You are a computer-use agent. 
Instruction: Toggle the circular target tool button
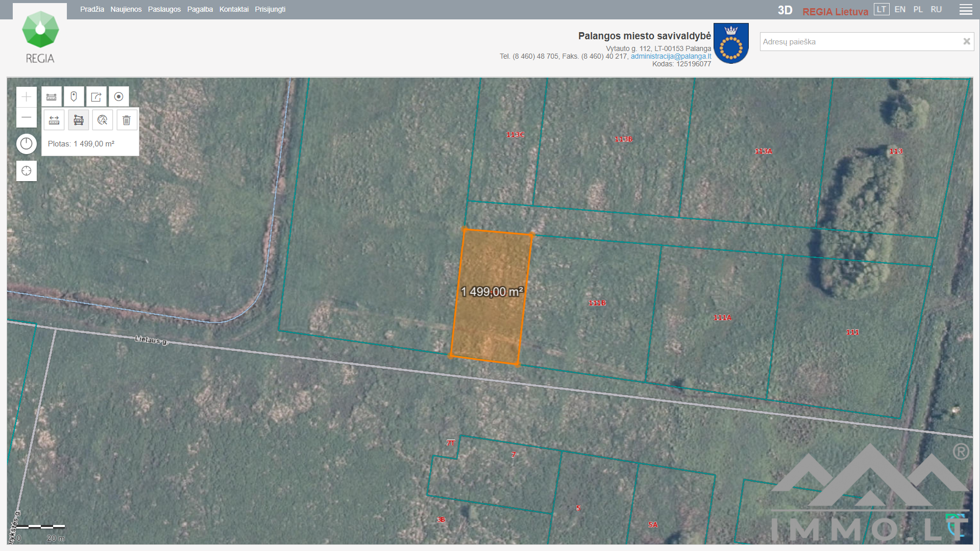118,97
